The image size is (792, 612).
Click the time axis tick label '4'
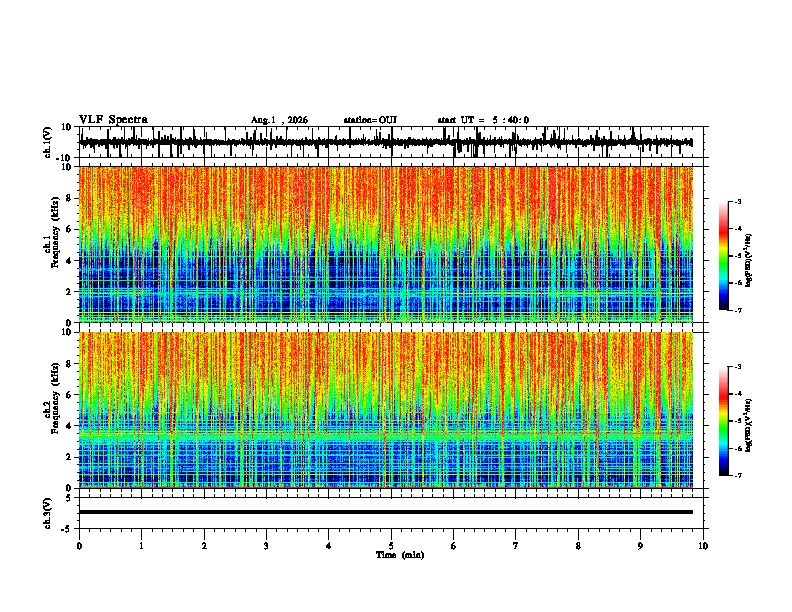click(x=329, y=546)
